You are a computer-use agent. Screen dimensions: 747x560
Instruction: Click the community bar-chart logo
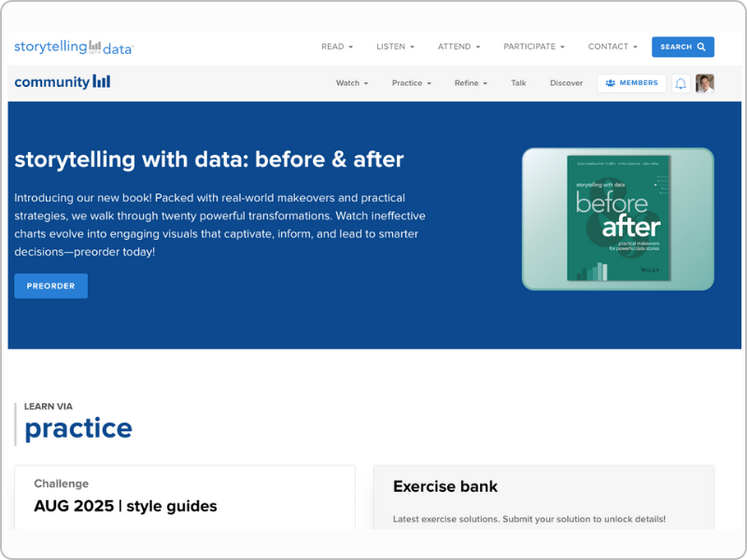pyautogui.click(x=63, y=82)
